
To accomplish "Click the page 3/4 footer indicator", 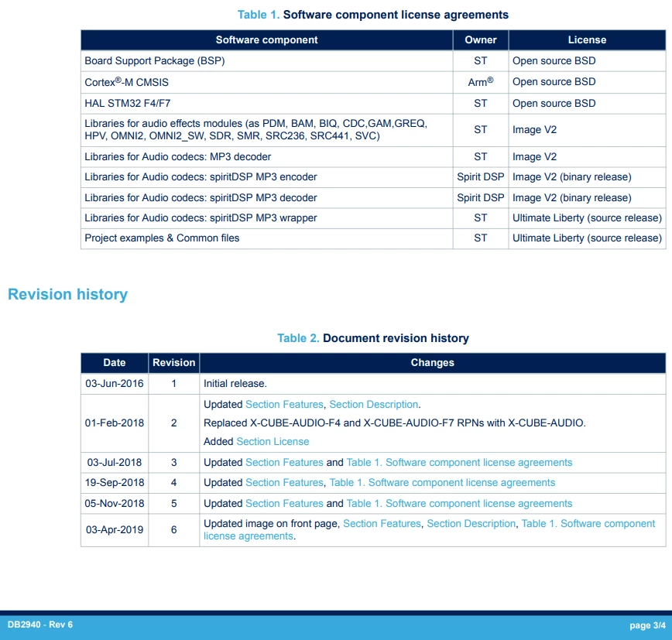I will point(647,625).
